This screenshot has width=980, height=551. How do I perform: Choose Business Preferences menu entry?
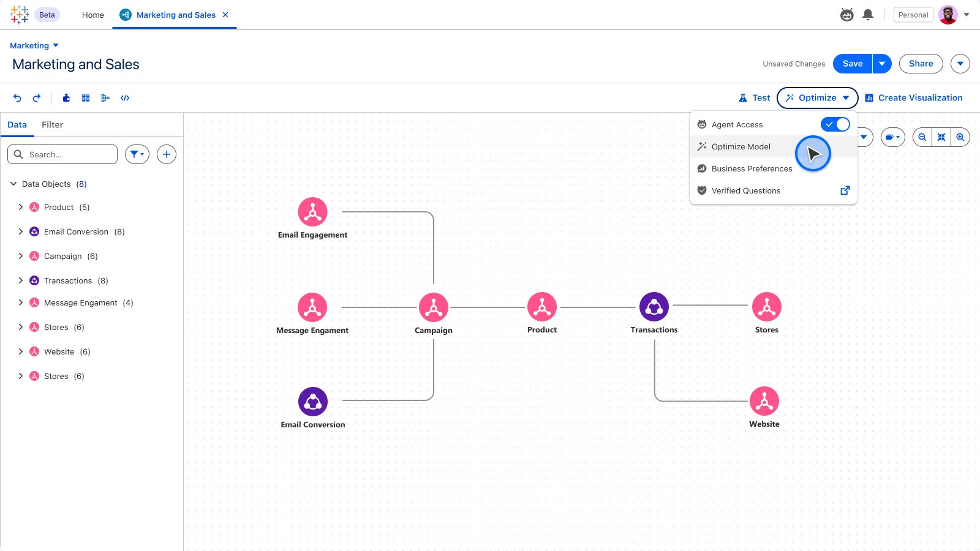[773, 168]
